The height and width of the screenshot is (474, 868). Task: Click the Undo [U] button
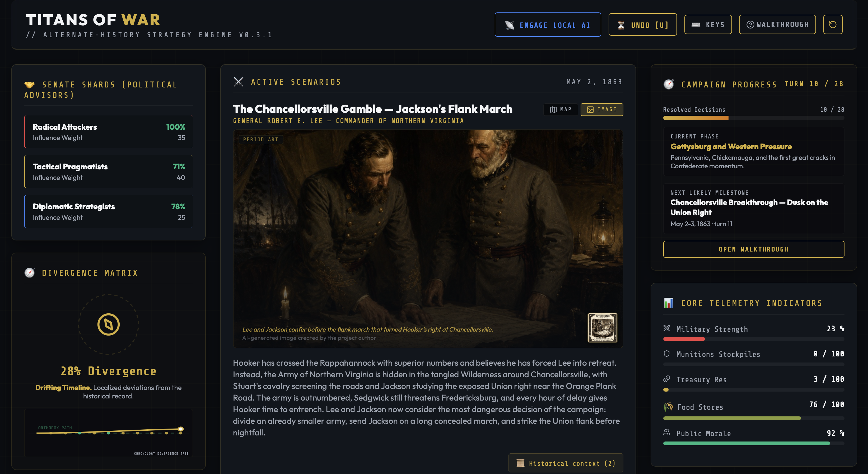[x=642, y=25]
